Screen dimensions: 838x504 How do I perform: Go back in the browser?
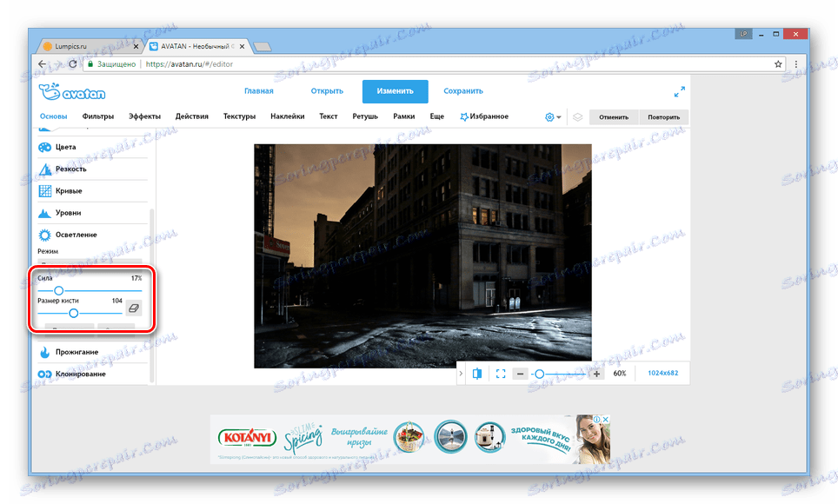[x=43, y=64]
